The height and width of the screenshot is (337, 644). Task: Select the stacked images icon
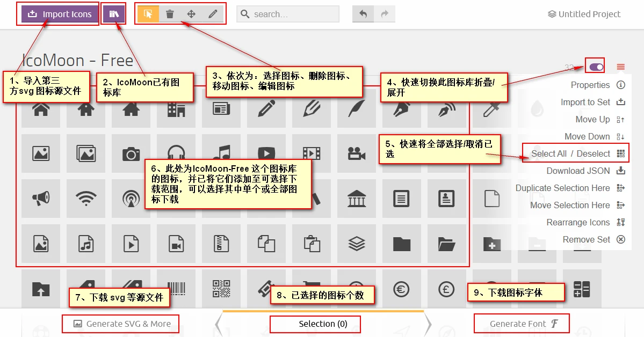pyautogui.click(x=86, y=153)
